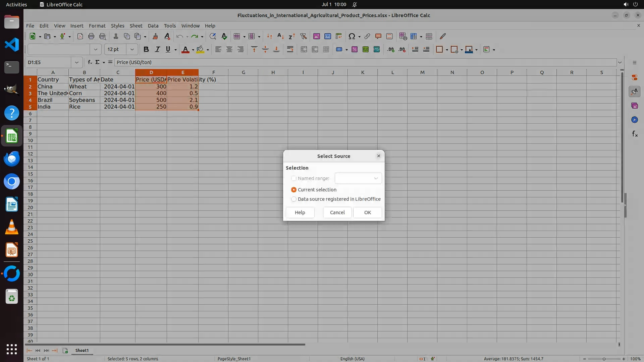This screenshot has height=362, width=644.
Task: Click the zoom slider in status bar
Action: [604, 359]
